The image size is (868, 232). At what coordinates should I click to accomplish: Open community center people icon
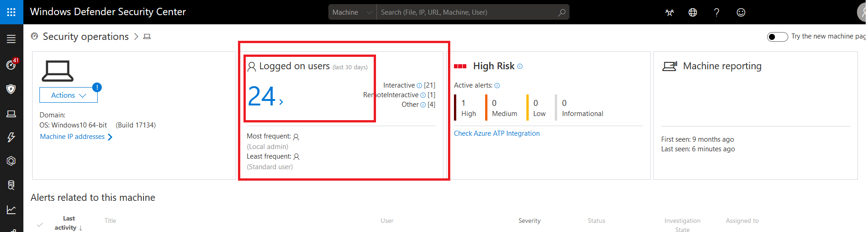pyautogui.click(x=670, y=12)
